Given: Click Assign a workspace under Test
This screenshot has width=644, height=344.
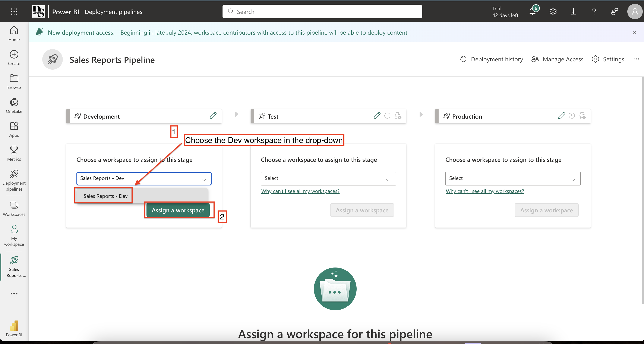Looking at the screenshot, I should (x=362, y=210).
